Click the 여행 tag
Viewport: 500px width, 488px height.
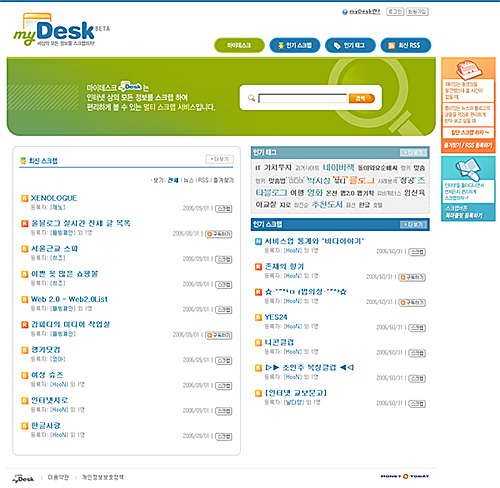click(x=297, y=193)
